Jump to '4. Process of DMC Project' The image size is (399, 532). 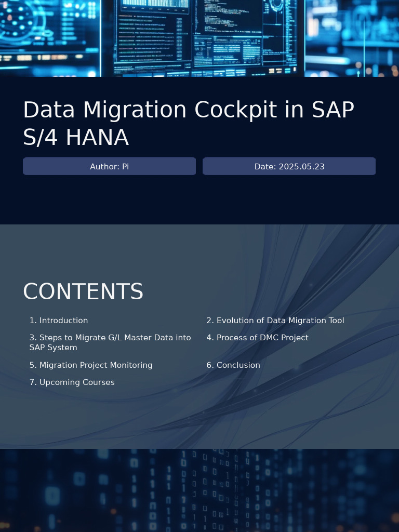click(x=257, y=338)
